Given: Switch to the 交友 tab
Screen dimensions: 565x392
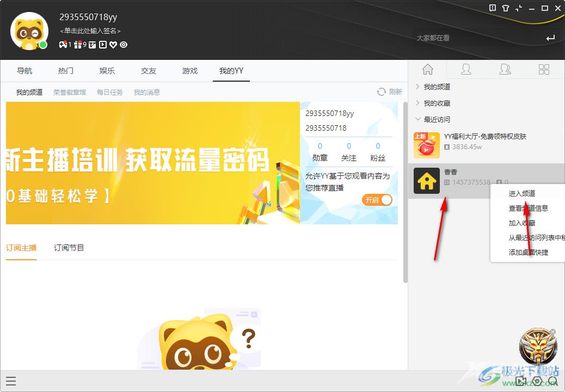Looking at the screenshot, I should [x=149, y=71].
